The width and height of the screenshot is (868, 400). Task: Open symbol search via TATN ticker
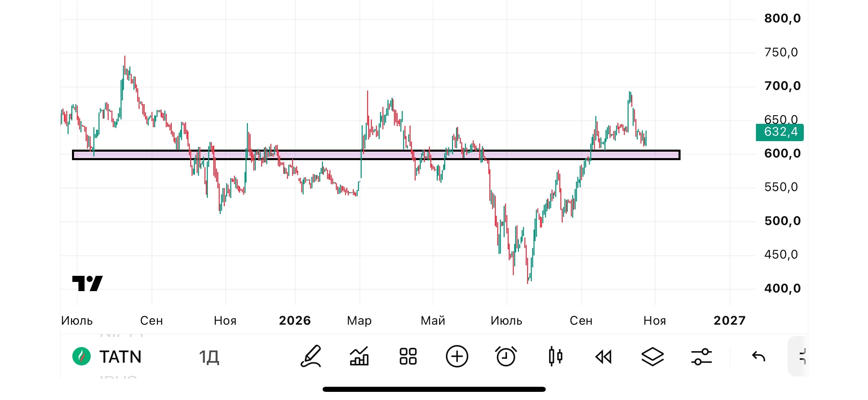coord(120,357)
